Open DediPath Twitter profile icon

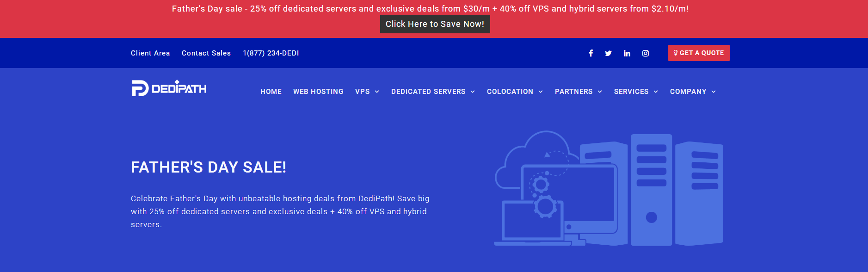pyautogui.click(x=608, y=53)
